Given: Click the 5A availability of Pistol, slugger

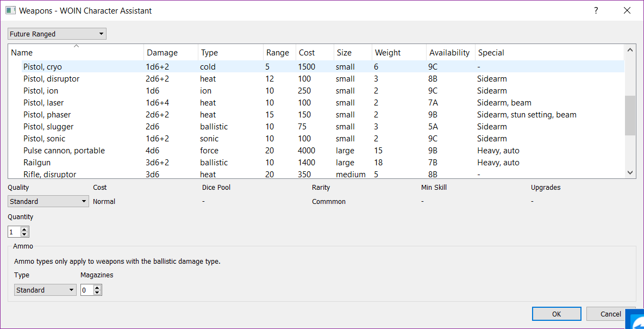Looking at the screenshot, I should pos(433,127).
